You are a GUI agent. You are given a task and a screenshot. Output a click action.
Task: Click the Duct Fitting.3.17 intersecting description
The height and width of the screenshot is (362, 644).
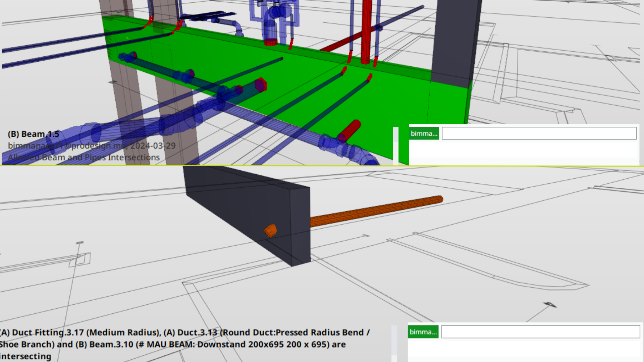click(184, 344)
